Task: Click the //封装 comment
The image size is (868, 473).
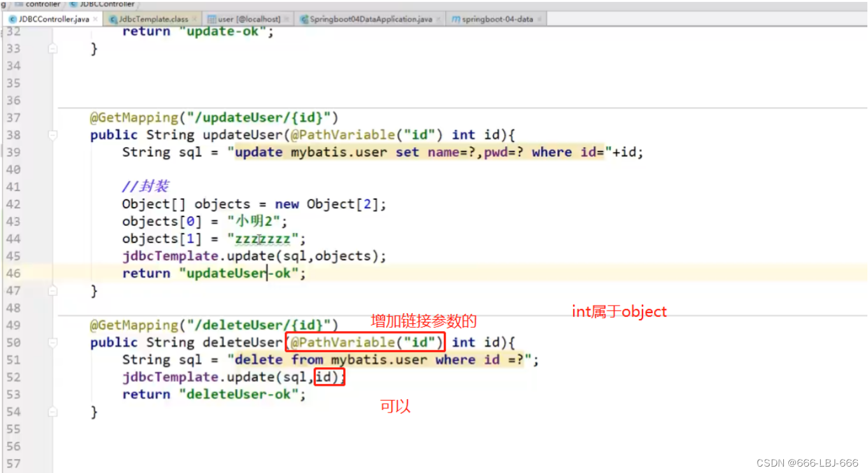Action: click(145, 187)
